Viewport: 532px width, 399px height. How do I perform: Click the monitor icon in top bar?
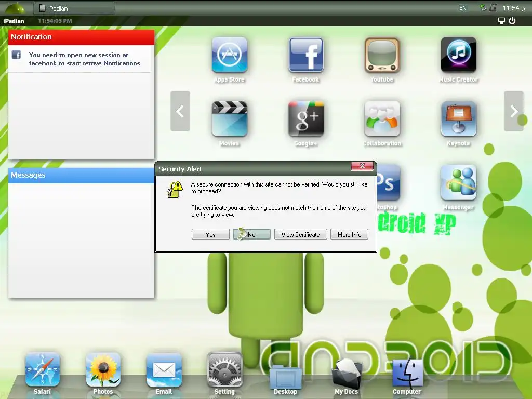point(501,21)
